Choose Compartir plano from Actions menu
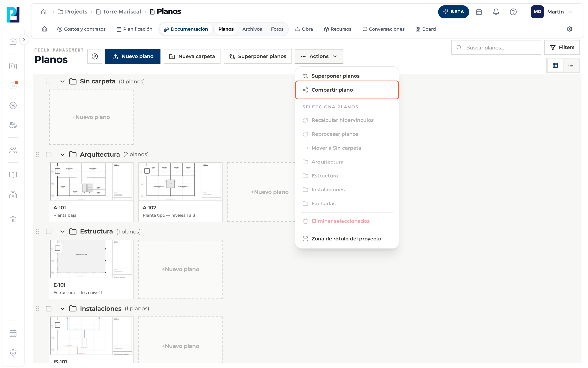The image size is (588, 368). click(347, 90)
